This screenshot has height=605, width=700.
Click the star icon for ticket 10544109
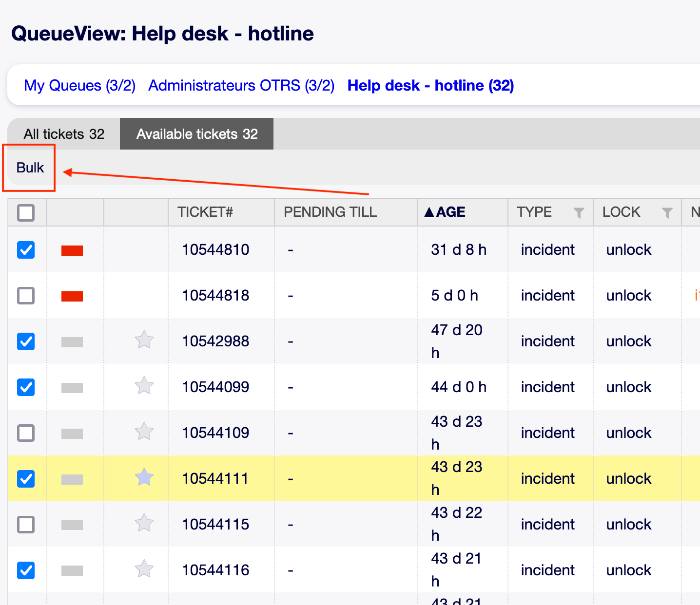pyautogui.click(x=144, y=432)
